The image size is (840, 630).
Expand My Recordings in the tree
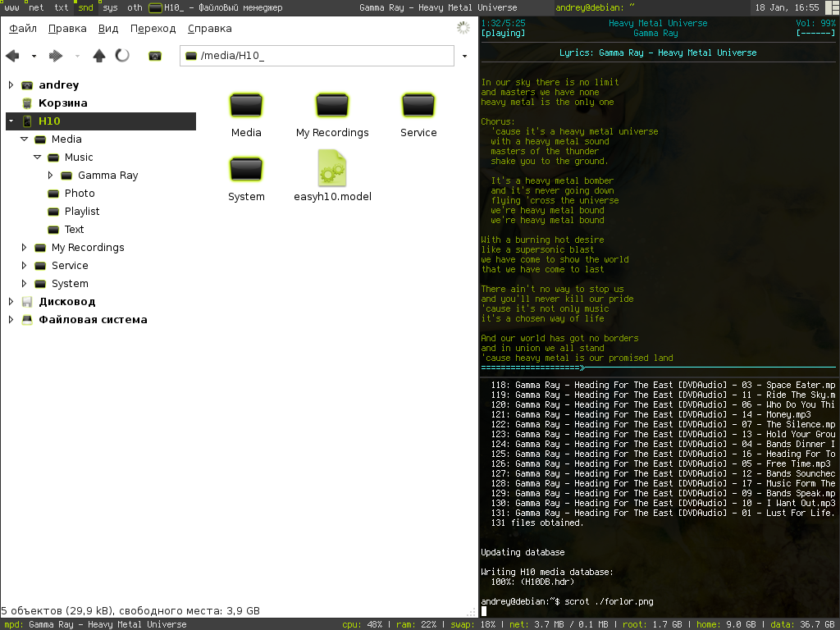pos(24,248)
